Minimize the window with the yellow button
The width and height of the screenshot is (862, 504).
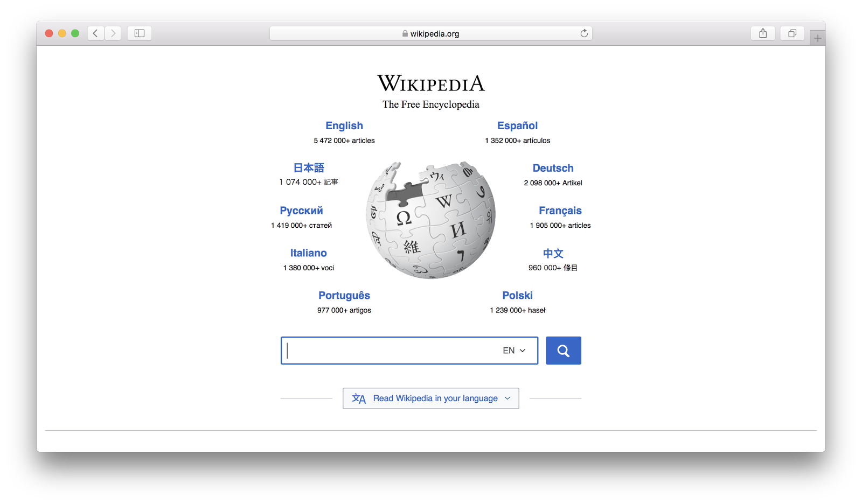click(x=62, y=33)
